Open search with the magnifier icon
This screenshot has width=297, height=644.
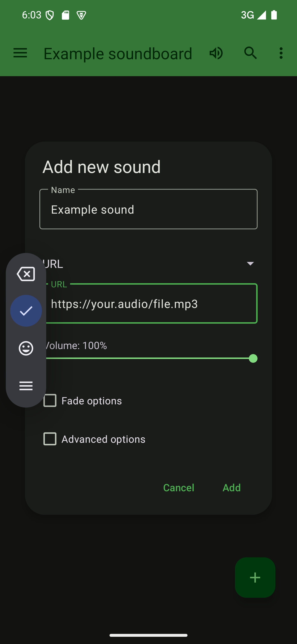click(250, 53)
